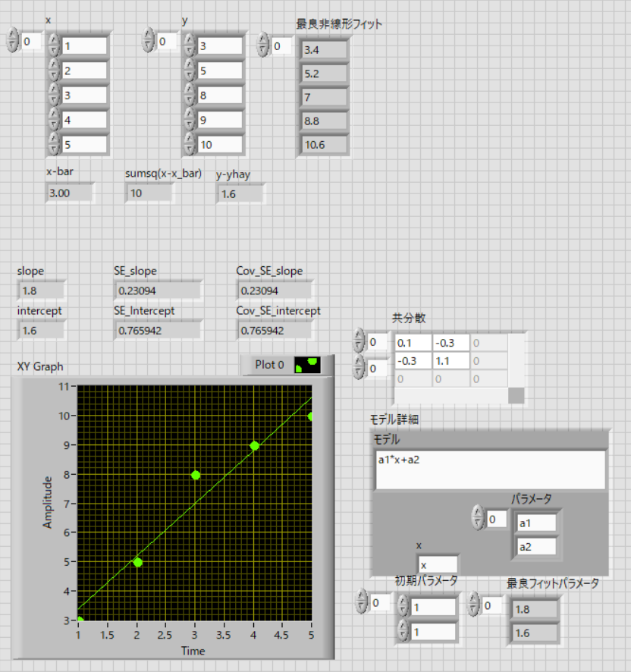The width and height of the screenshot is (631, 672).
Task: Click the 最良非線形フィット array index stepper
Action: tap(263, 46)
